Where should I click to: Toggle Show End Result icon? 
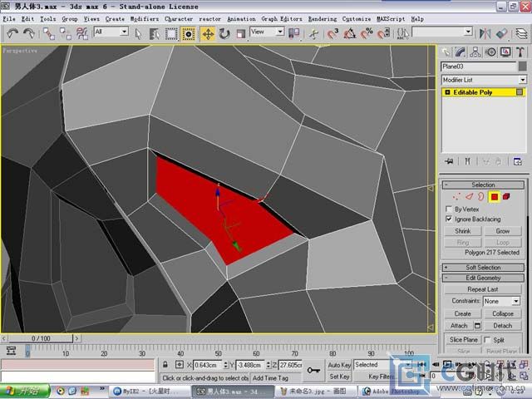pos(468,161)
